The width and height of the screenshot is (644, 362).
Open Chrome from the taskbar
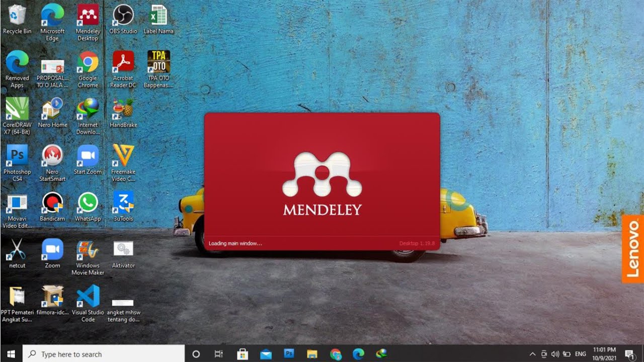pyautogui.click(x=336, y=354)
